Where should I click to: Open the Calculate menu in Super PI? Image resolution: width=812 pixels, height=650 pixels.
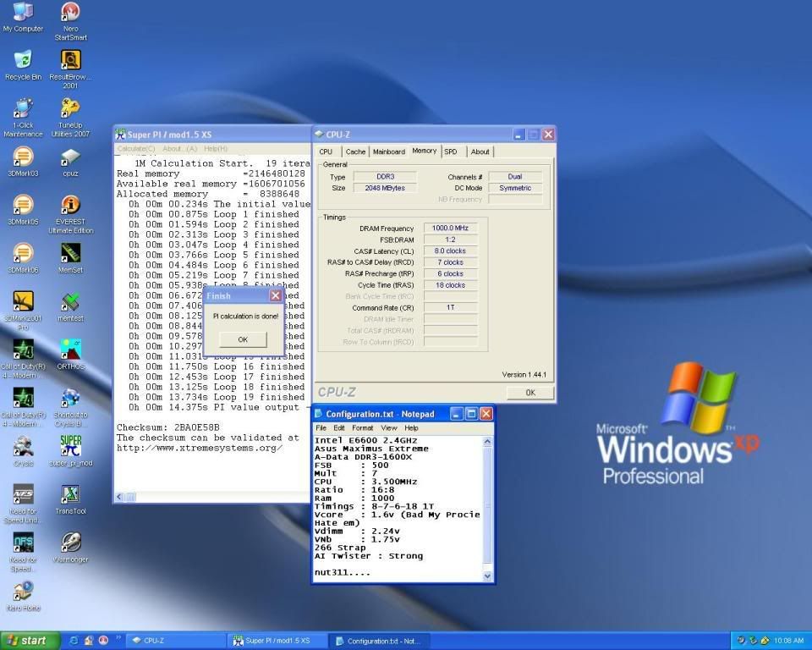135,148
